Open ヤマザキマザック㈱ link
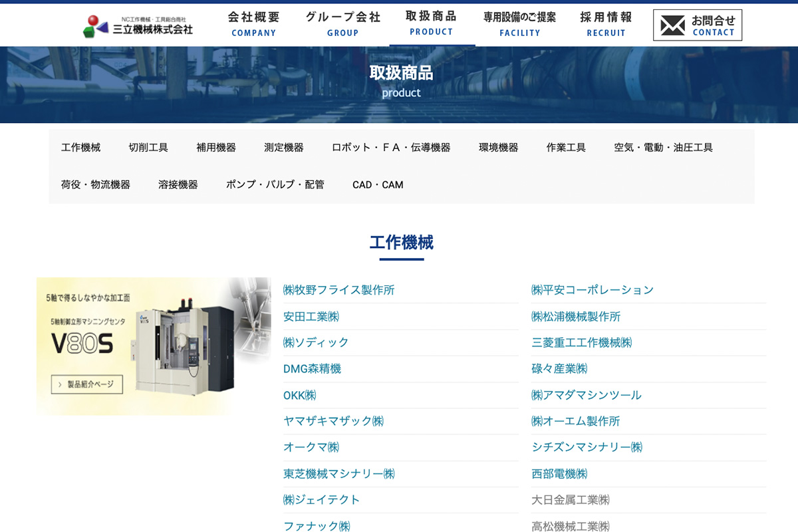The height and width of the screenshot is (532, 798). pyautogui.click(x=334, y=422)
